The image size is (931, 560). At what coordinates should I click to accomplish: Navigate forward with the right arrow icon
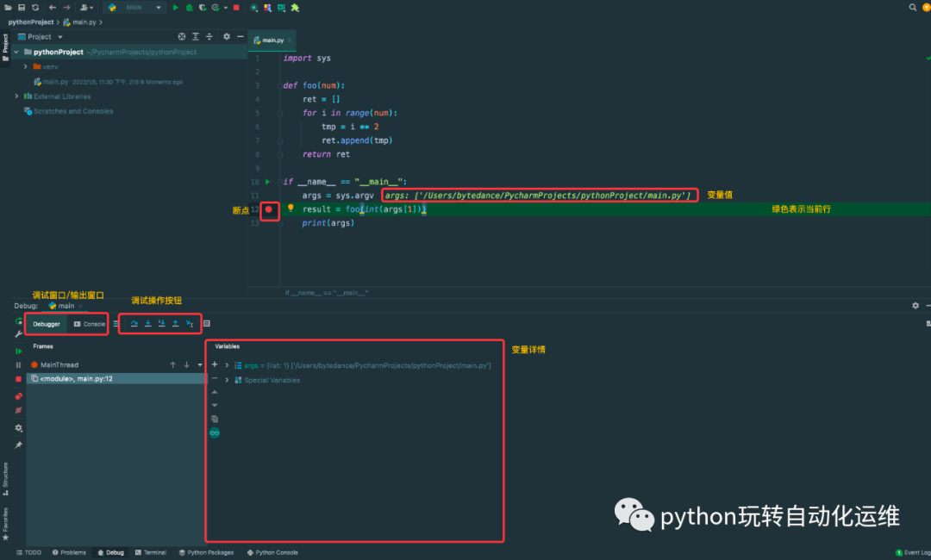(66, 8)
